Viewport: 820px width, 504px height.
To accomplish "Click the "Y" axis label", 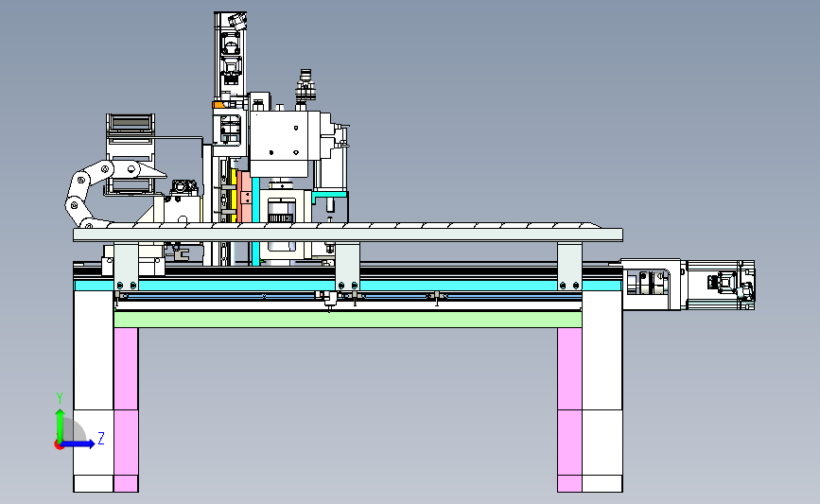I will 60,398.
